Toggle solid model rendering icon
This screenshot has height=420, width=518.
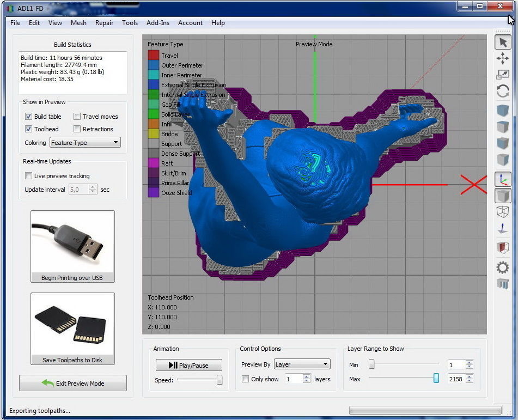(x=503, y=196)
